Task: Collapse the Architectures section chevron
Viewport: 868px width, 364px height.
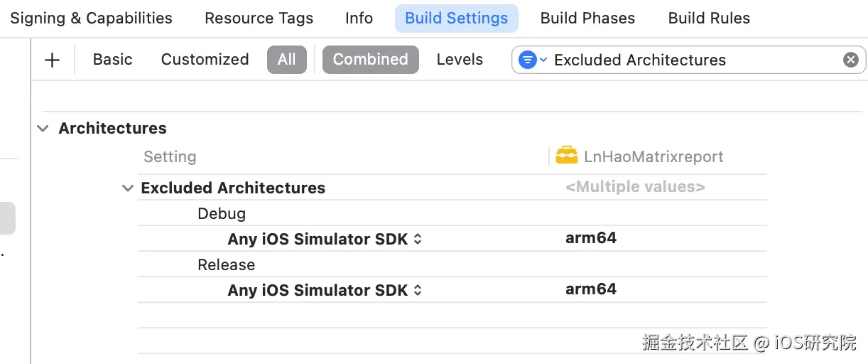Action: click(x=43, y=129)
